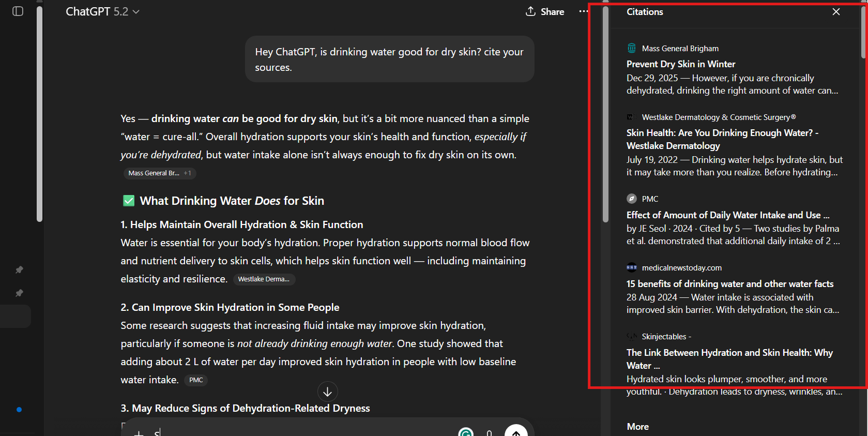Click the message input field
This screenshot has height=436, width=868.
click(300, 432)
